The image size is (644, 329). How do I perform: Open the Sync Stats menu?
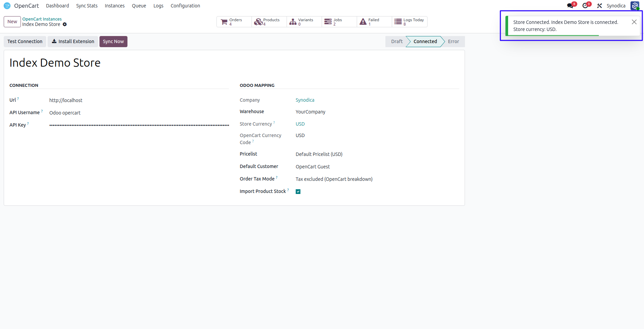87,6
